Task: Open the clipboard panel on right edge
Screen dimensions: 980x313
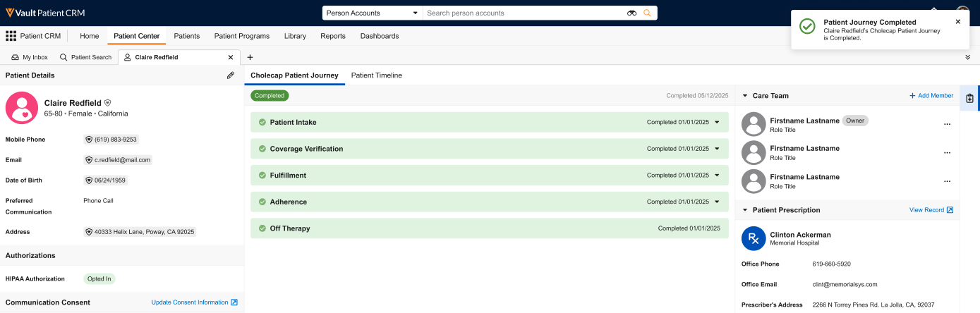Action: pyautogui.click(x=970, y=99)
